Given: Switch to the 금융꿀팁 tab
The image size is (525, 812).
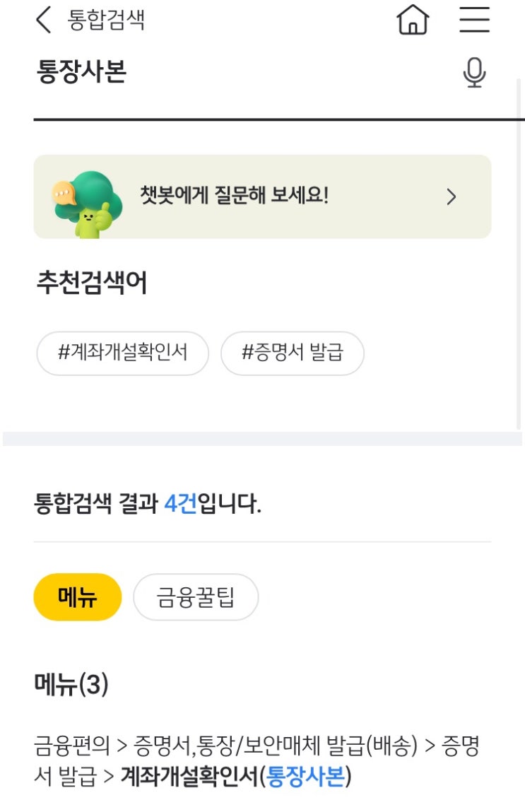Looking at the screenshot, I should (x=196, y=597).
